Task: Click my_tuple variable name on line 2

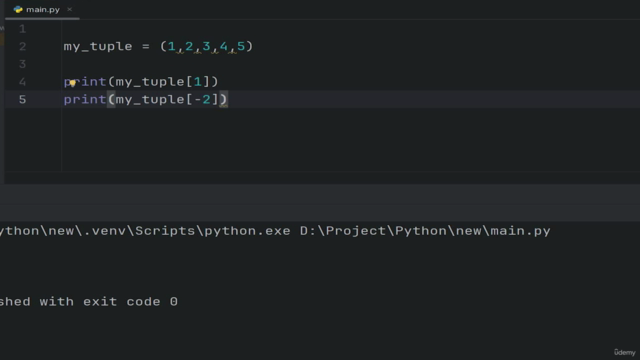Action: (x=98, y=47)
